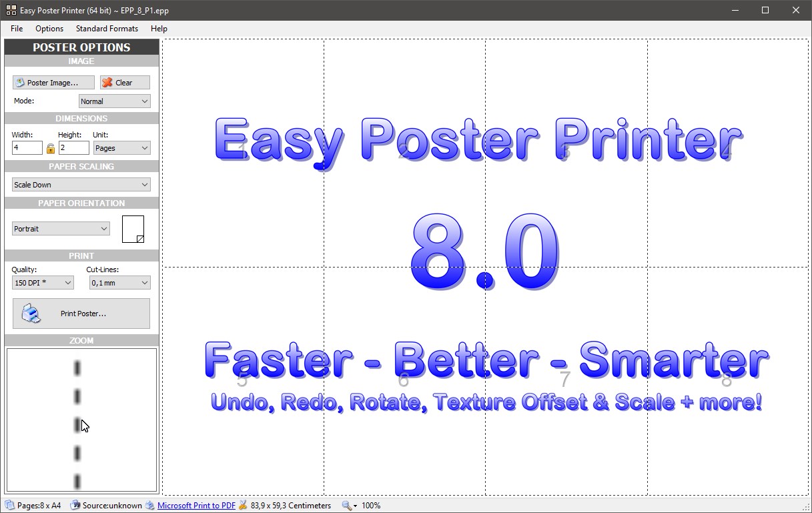Click the Width input field
This screenshot has height=513, width=812.
point(27,148)
